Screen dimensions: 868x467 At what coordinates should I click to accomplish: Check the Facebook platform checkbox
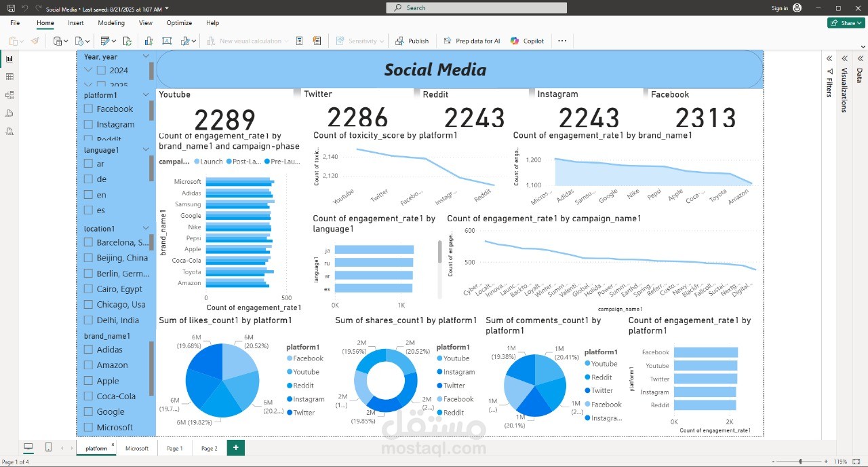click(x=88, y=109)
